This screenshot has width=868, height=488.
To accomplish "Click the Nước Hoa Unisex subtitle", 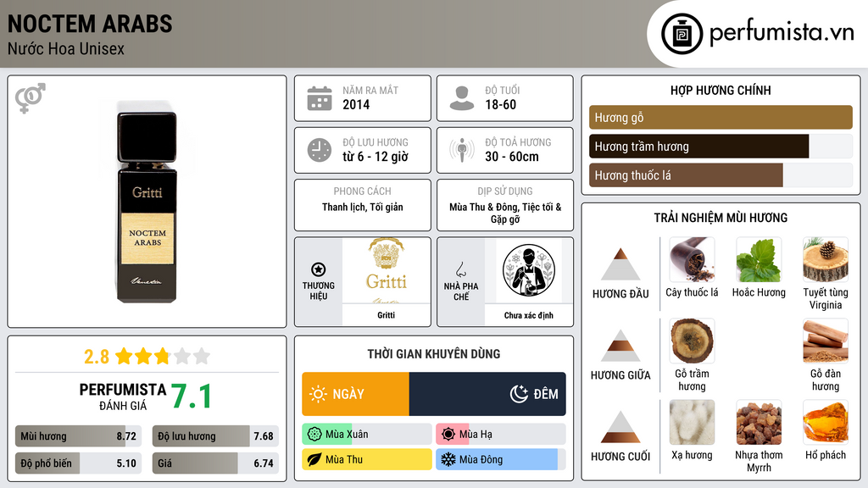I will [66, 49].
